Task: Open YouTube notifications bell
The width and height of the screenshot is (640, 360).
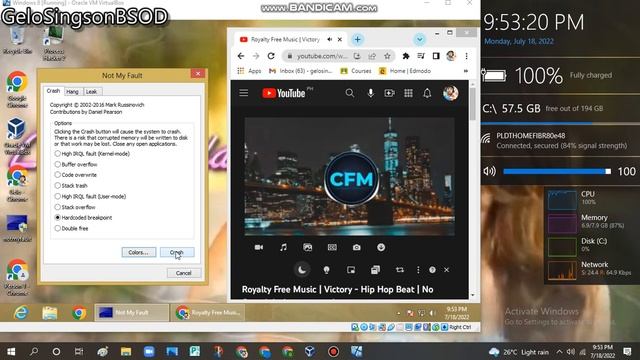Action: click(427, 93)
